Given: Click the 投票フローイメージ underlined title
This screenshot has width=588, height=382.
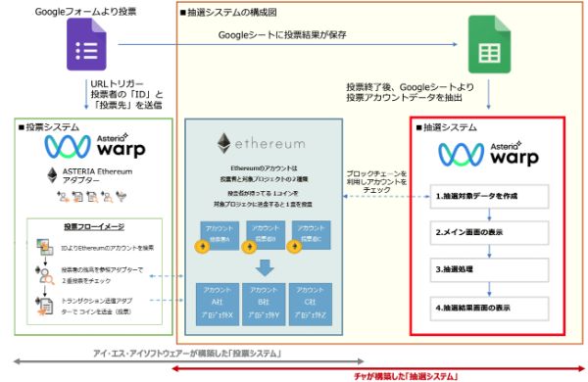Looking at the screenshot, I should (94, 226).
